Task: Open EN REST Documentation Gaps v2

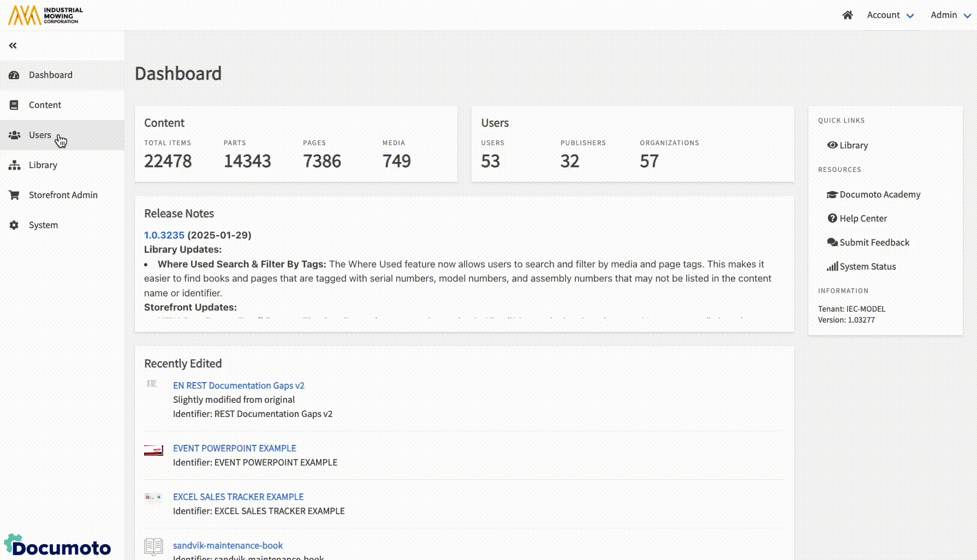Action: click(239, 385)
